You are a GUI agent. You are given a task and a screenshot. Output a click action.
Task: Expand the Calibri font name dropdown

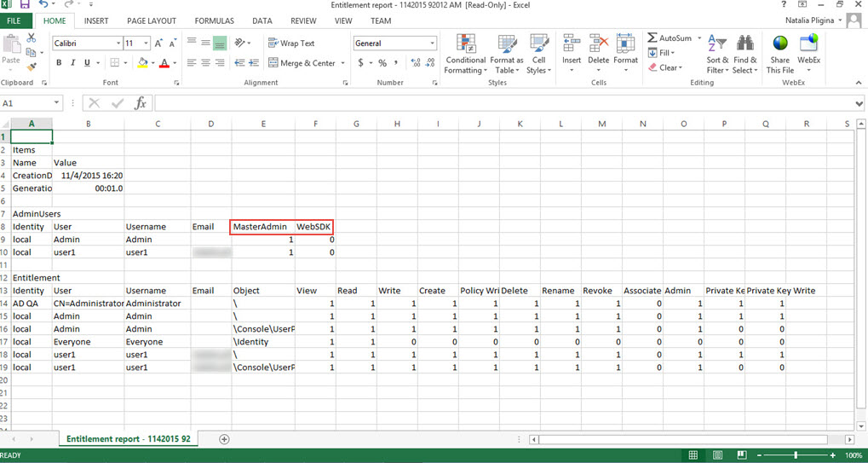tap(118, 43)
